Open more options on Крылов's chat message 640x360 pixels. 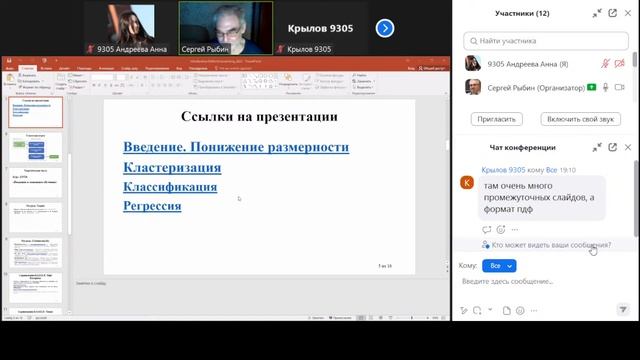coord(515,230)
